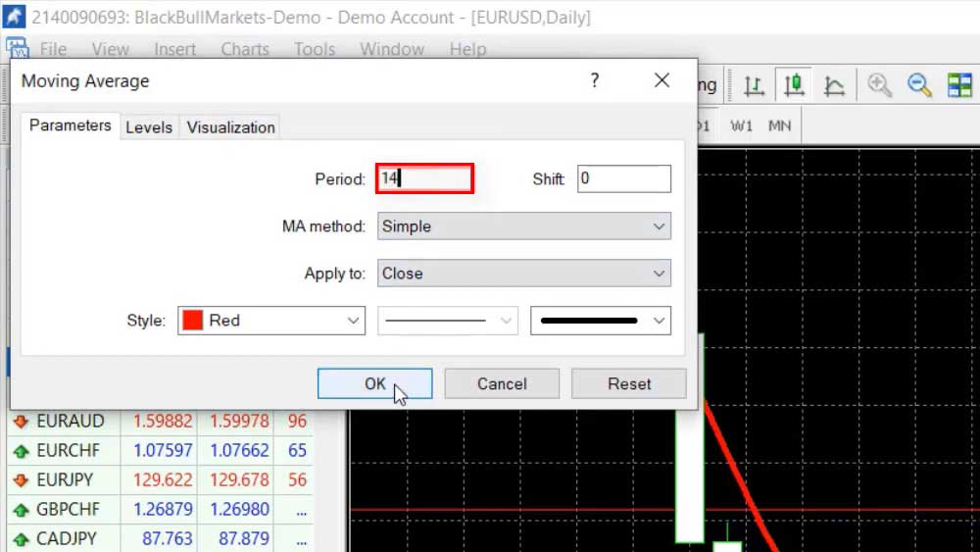This screenshot has width=980, height=552.
Task: Close the Moving Average dialog
Action: pyautogui.click(x=661, y=80)
